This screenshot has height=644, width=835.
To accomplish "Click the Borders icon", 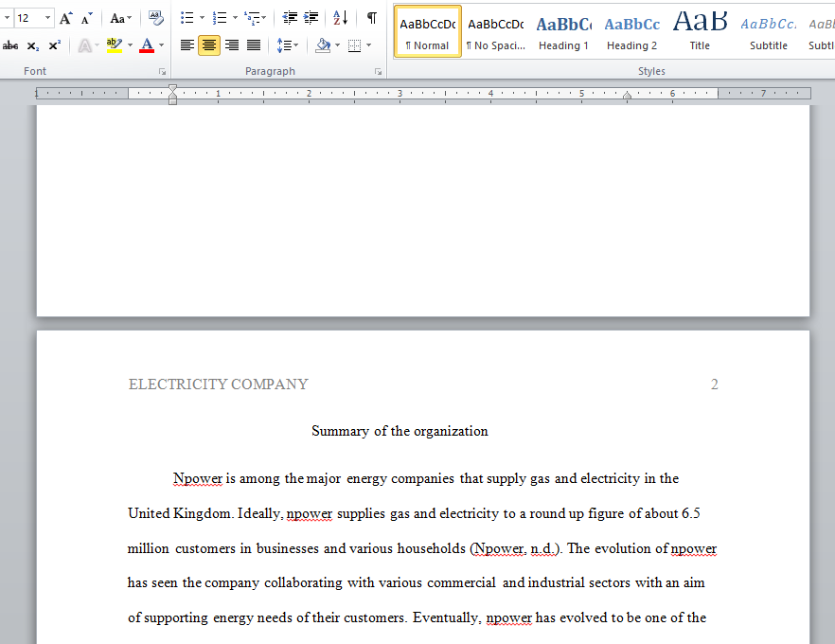I will coord(355,45).
